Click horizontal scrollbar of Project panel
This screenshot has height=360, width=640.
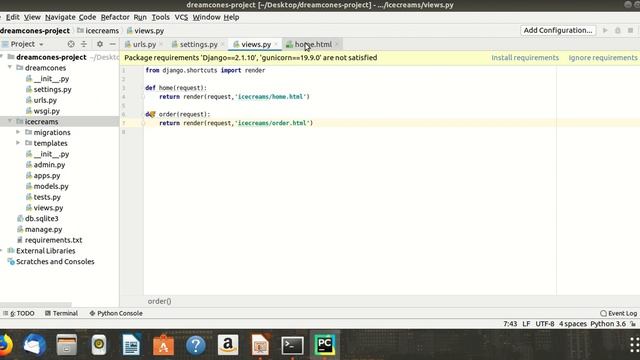click(36, 304)
